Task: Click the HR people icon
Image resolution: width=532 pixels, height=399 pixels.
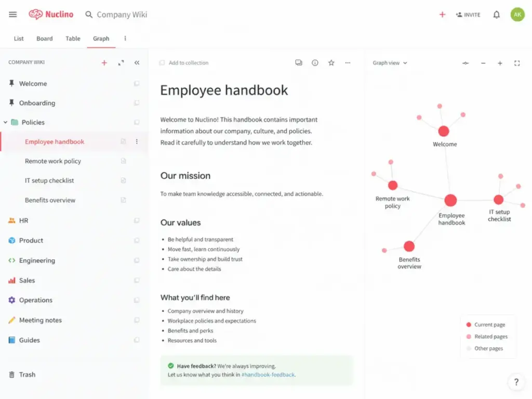Action: (x=12, y=220)
